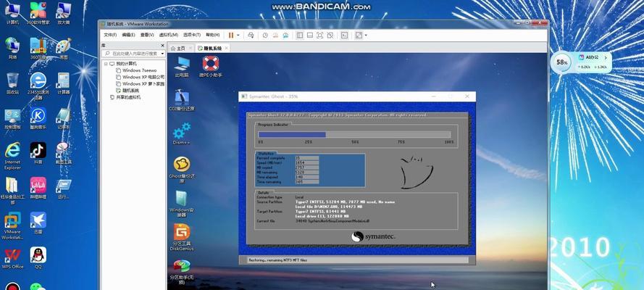Toggle the thumbnail bar view icon
Screen dimensions: 644x290
(310, 36)
